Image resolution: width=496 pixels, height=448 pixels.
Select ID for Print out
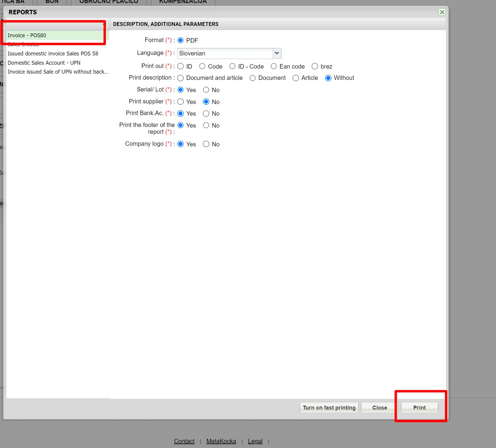181,66
